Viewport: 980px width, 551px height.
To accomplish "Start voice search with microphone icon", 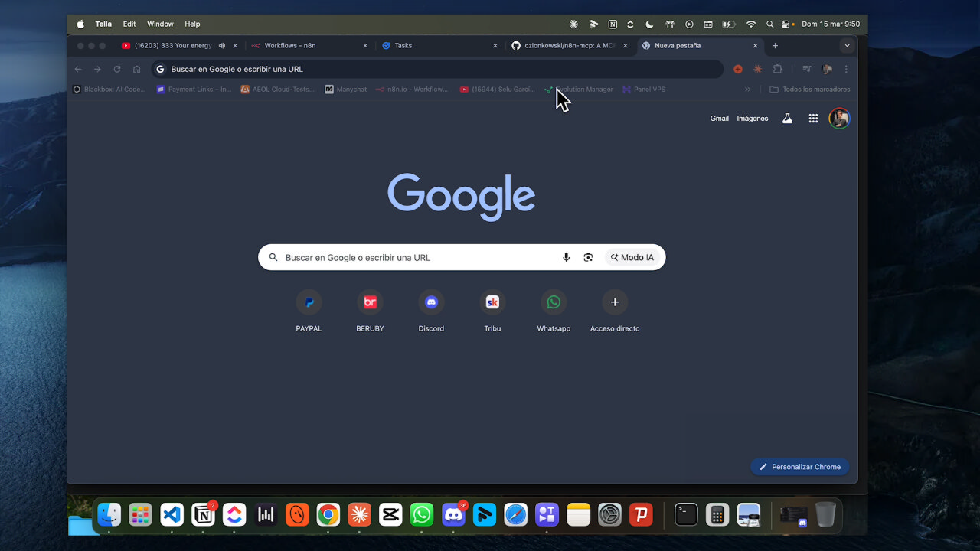I will click(x=567, y=258).
